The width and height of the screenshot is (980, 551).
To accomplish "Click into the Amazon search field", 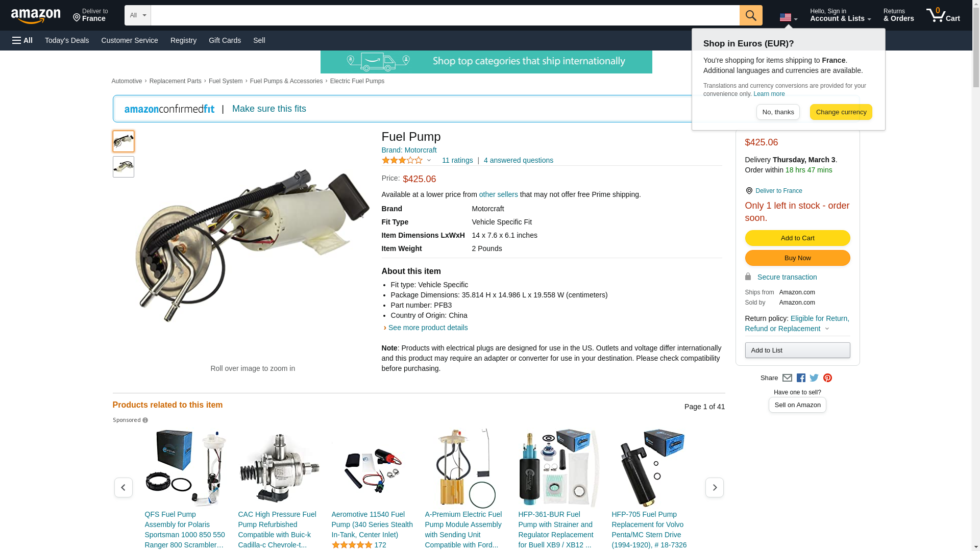I will [x=445, y=15].
